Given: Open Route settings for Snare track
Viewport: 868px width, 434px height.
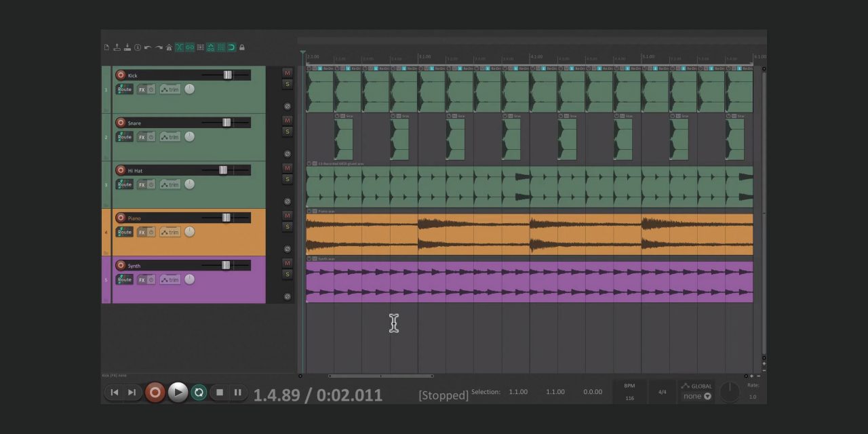Looking at the screenshot, I should (x=124, y=137).
